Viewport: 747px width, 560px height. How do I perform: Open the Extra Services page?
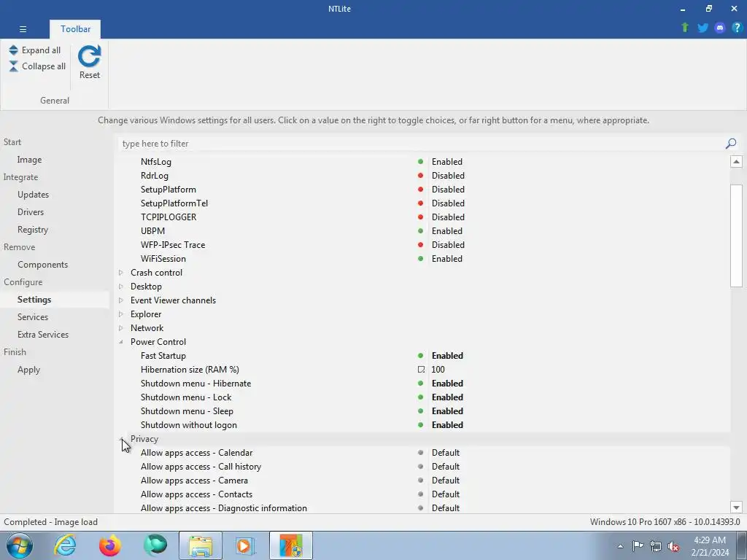point(43,334)
